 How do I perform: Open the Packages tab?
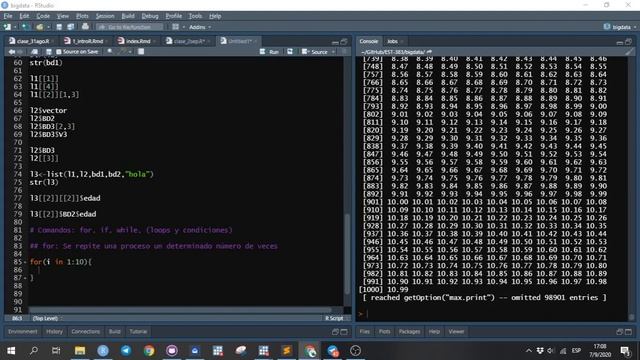pyautogui.click(x=409, y=331)
